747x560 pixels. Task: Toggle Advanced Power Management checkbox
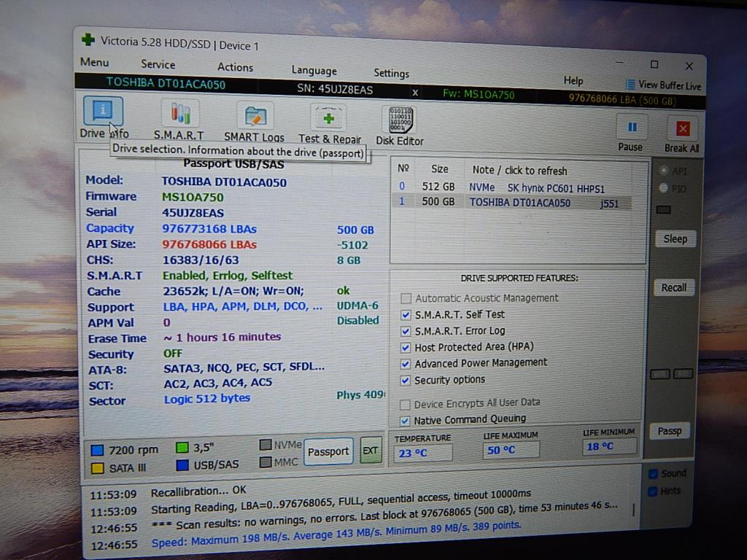click(406, 365)
